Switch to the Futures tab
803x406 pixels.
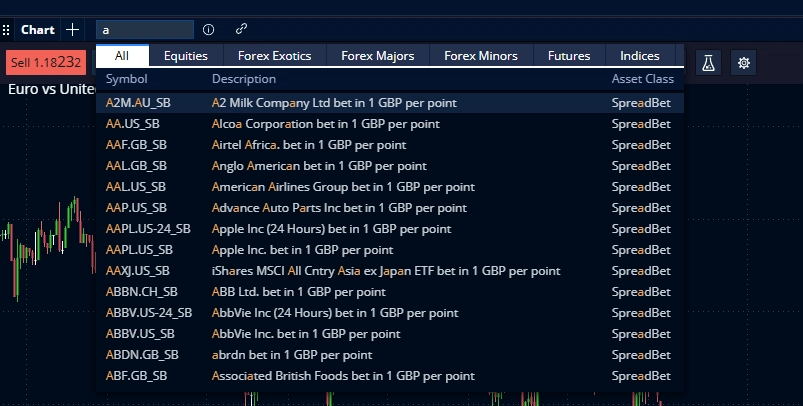(569, 55)
